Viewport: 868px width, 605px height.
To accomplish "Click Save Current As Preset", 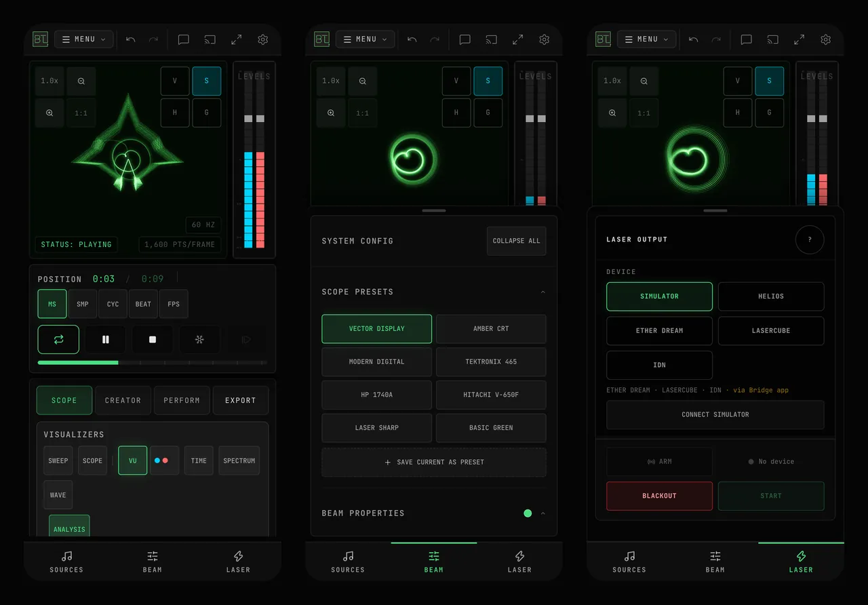I will [x=434, y=462].
